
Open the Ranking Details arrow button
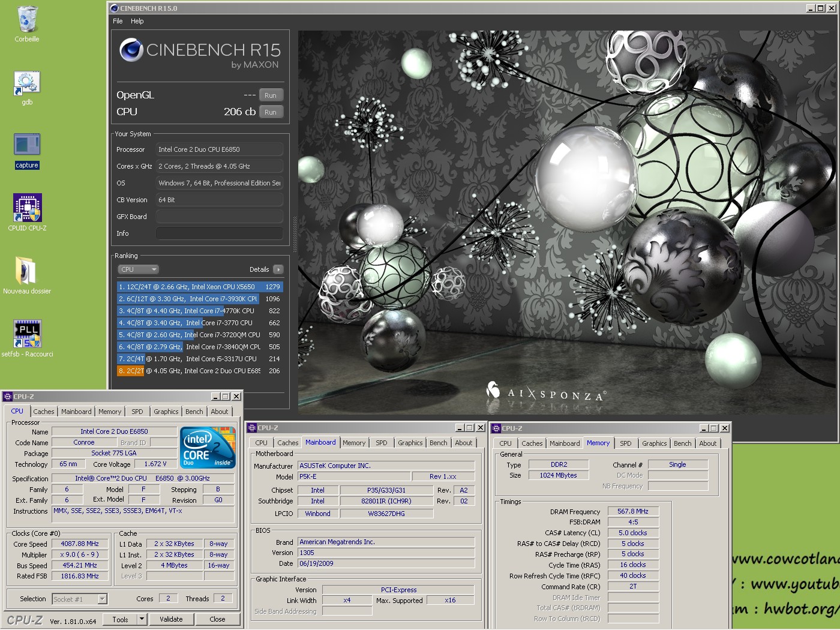278,269
